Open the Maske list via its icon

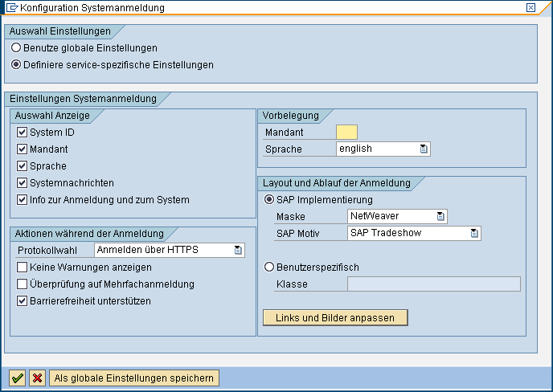click(440, 216)
